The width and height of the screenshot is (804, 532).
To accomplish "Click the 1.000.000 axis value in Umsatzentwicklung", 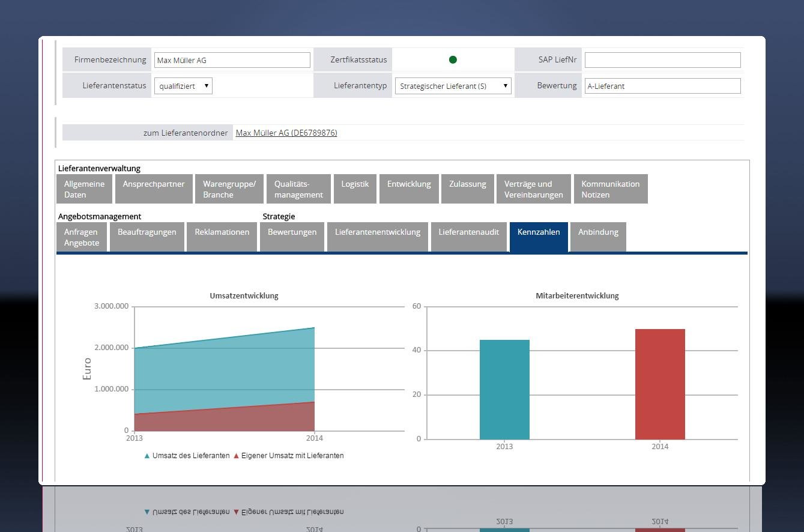I will [x=111, y=389].
